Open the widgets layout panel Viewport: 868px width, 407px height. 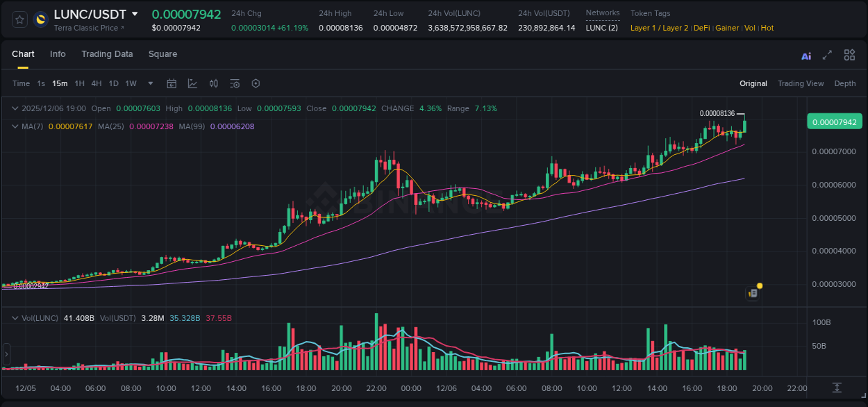[849, 55]
